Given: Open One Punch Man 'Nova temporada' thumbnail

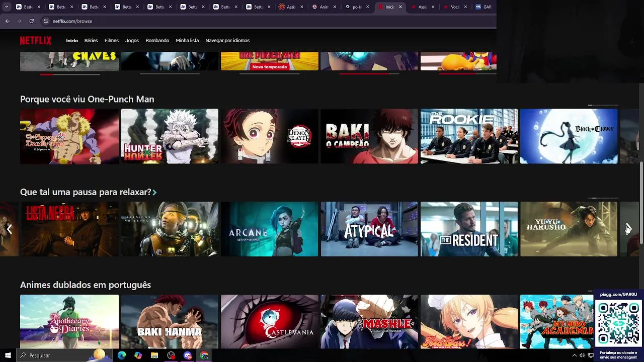Looking at the screenshot, I should (x=270, y=61).
